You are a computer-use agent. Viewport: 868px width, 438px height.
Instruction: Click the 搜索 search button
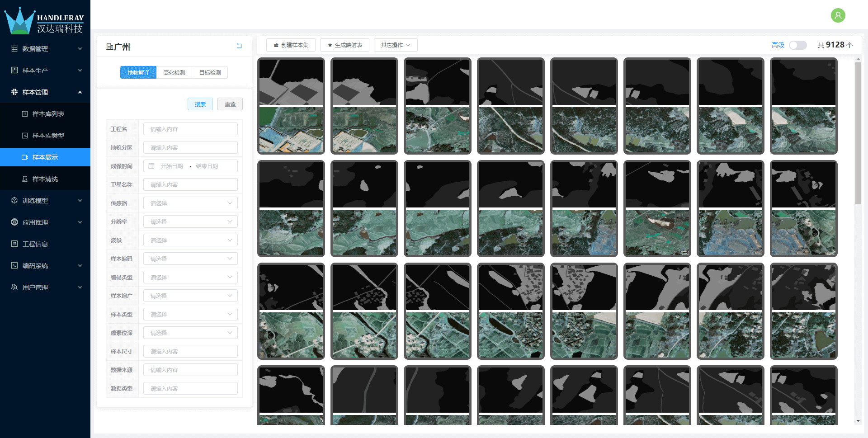[x=200, y=104]
